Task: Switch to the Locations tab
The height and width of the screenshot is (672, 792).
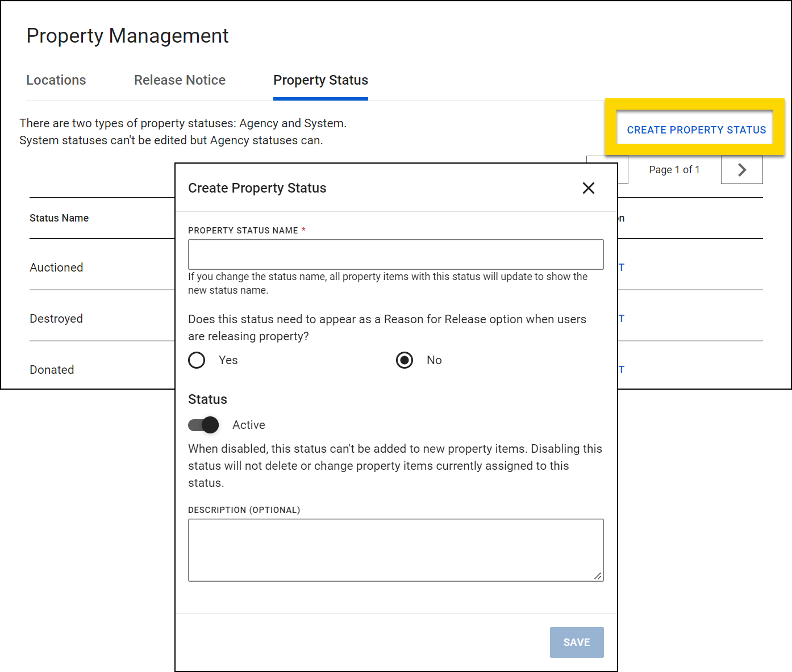Action: (56, 80)
